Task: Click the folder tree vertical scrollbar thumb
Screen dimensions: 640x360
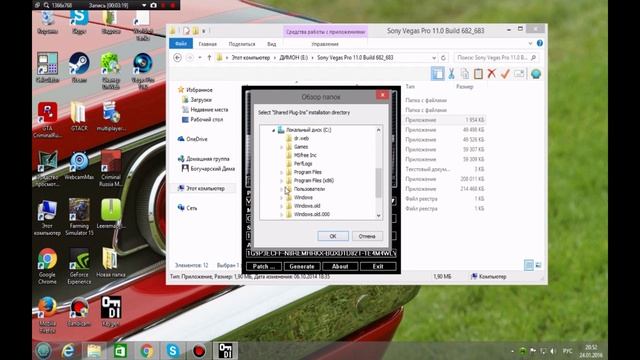Action: 378,183
